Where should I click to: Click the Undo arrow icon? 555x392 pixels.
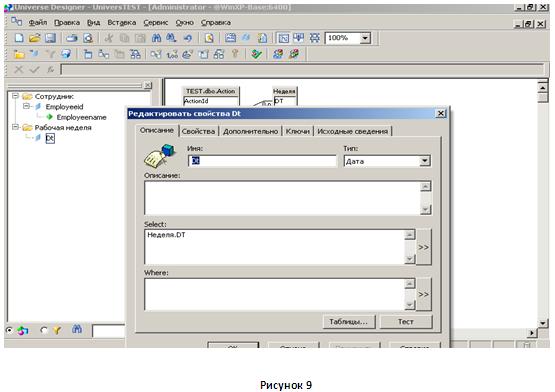[x=188, y=38]
